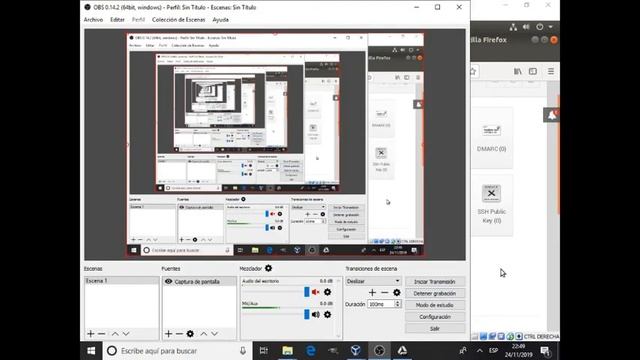Toggle visibility eye of Captura de pantalla
640x360 pixels.
click(x=168, y=281)
